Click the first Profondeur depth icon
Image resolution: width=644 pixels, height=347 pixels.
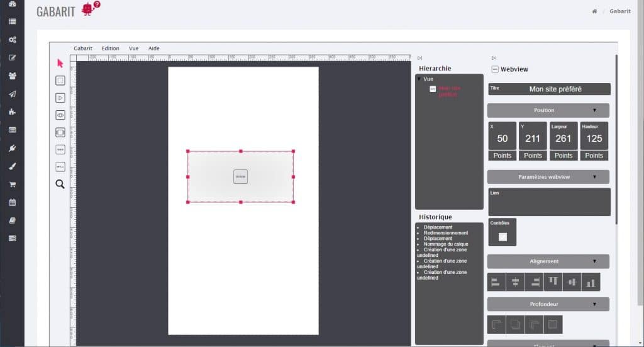(497, 325)
